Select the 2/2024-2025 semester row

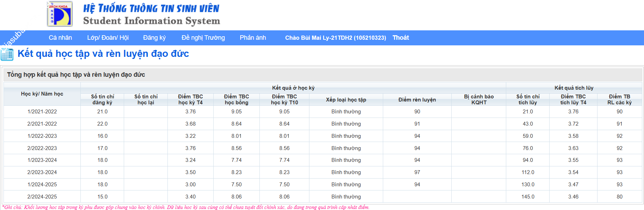[x=42, y=197]
